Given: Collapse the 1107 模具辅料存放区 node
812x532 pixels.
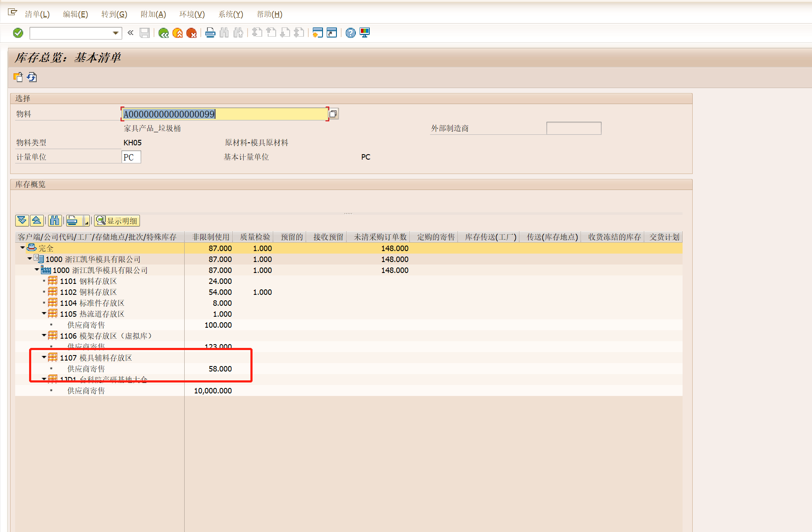Looking at the screenshot, I should tap(44, 357).
